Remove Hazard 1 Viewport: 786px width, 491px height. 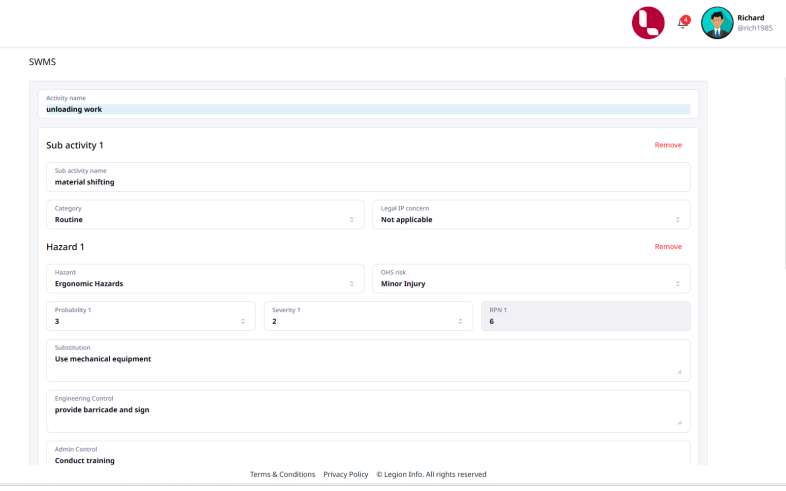(x=668, y=247)
